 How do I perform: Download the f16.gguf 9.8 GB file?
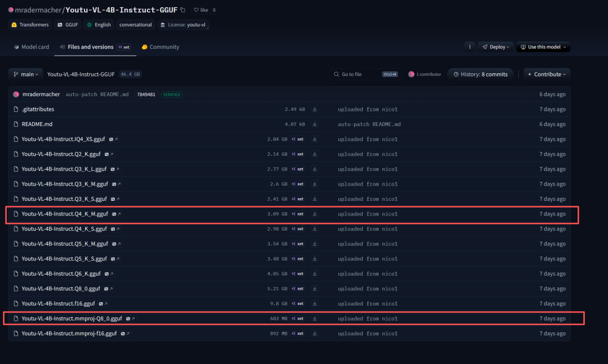(x=315, y=304)
